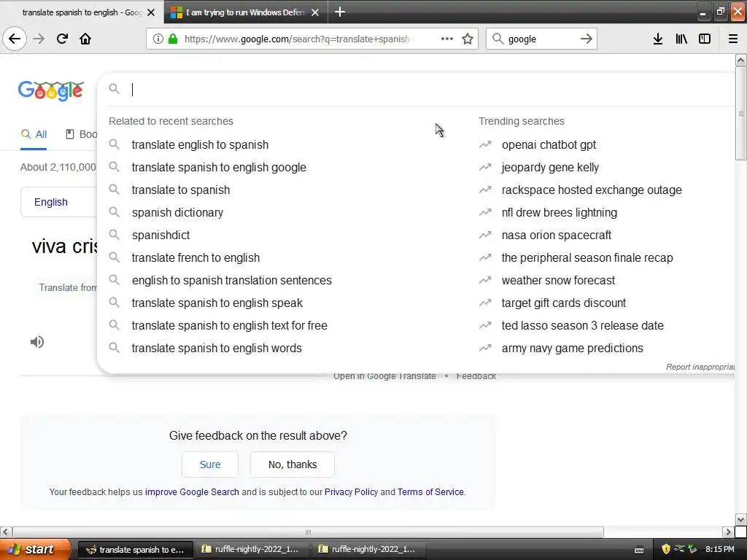Open the Terms of Service link
The image size is (747, 560).
(x=430, y=492)
